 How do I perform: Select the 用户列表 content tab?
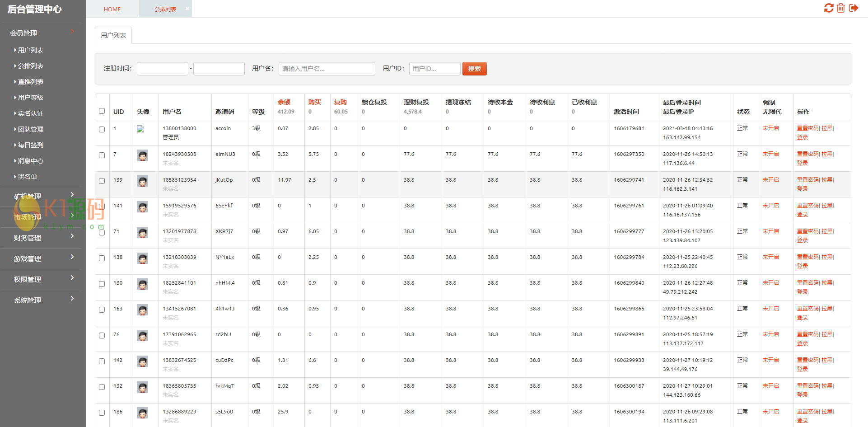113,35
